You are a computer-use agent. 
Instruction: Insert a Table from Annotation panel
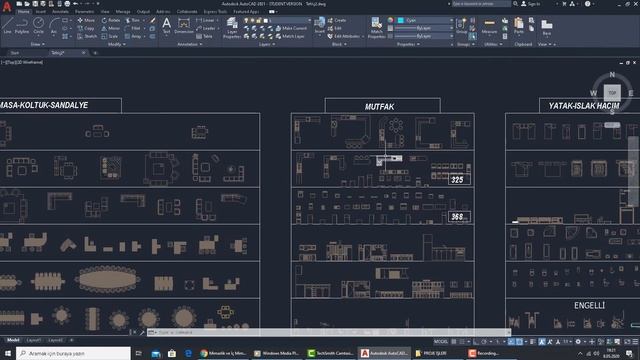(x=204, y=36)
